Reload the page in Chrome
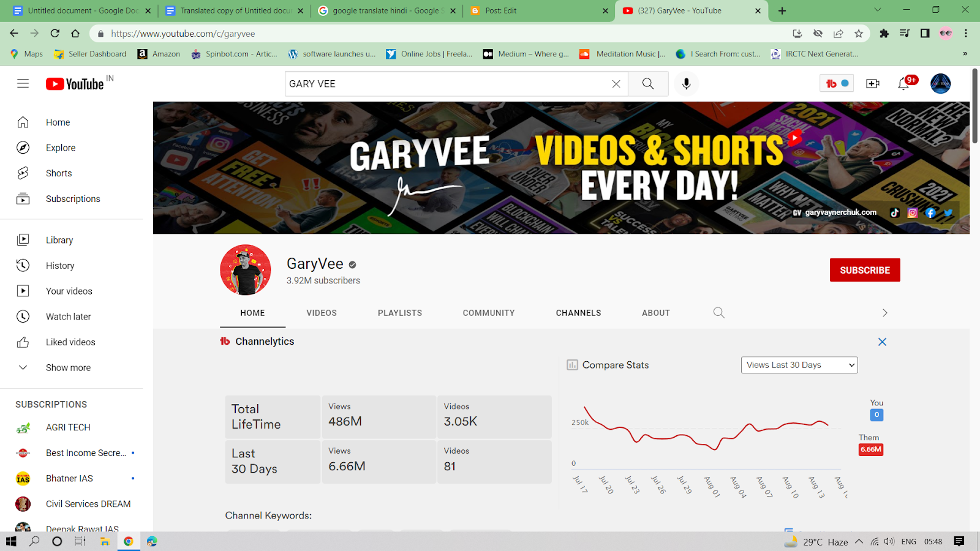980x551 pixels. point(55,34)
